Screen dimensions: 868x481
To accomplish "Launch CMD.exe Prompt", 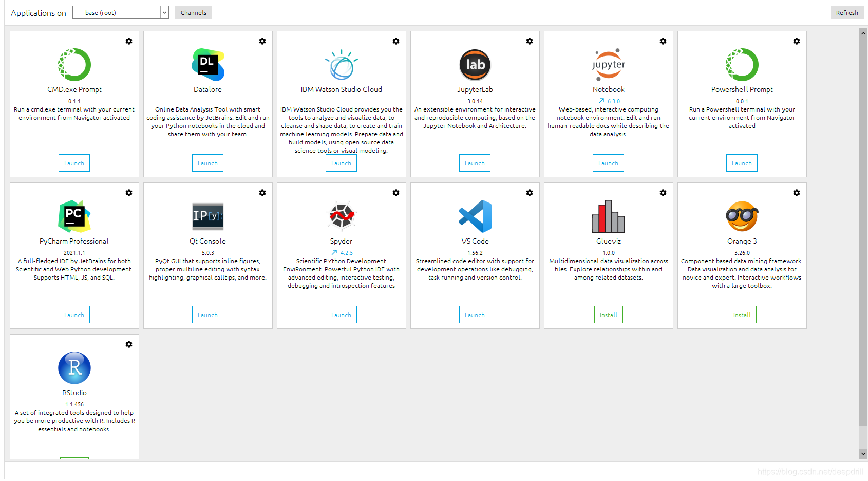I will [x=74, y=163].
